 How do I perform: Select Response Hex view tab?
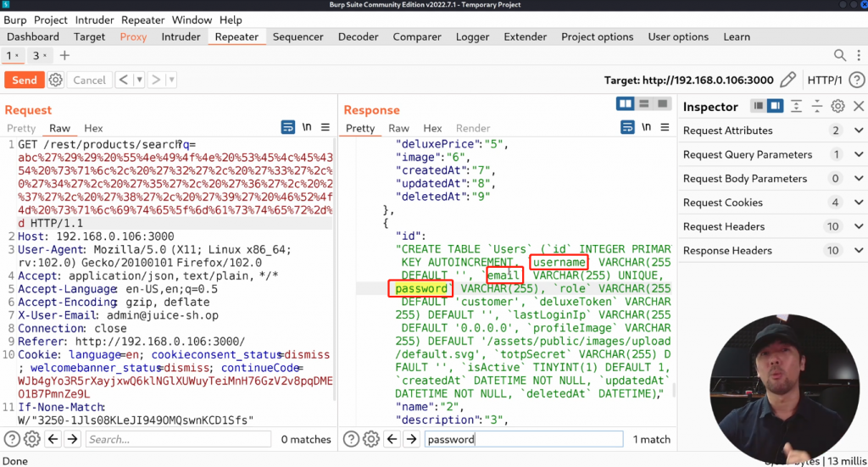pyautogui.click(x=432, y=128)
